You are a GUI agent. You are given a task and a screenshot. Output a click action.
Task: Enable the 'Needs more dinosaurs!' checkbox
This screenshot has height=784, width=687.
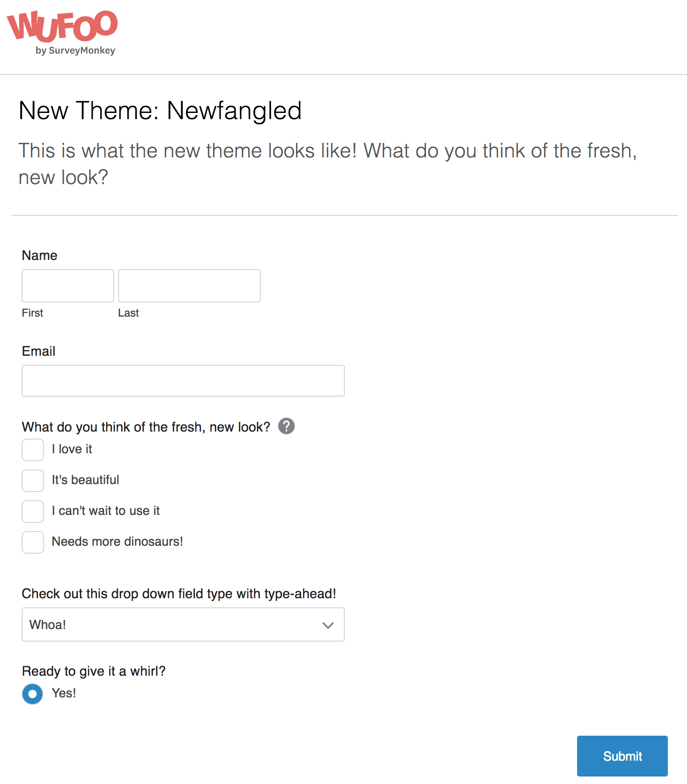[32, 542]
